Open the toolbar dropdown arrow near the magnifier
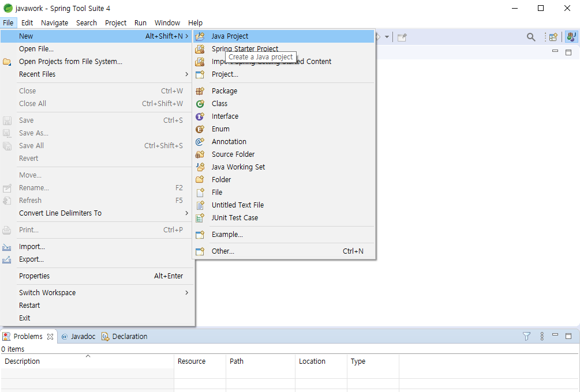Viewport: 580px width, 392px height. tap(387, 37)
